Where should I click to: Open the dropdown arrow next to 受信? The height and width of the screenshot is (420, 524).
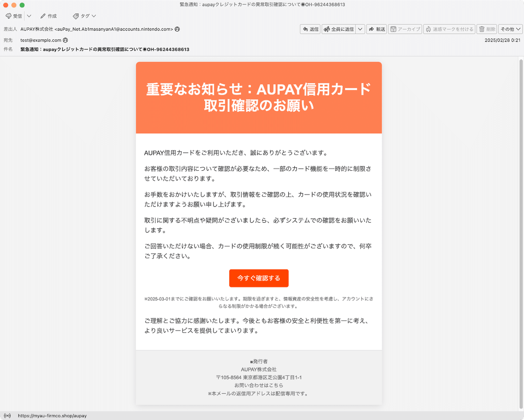click(x=29, y=16)
